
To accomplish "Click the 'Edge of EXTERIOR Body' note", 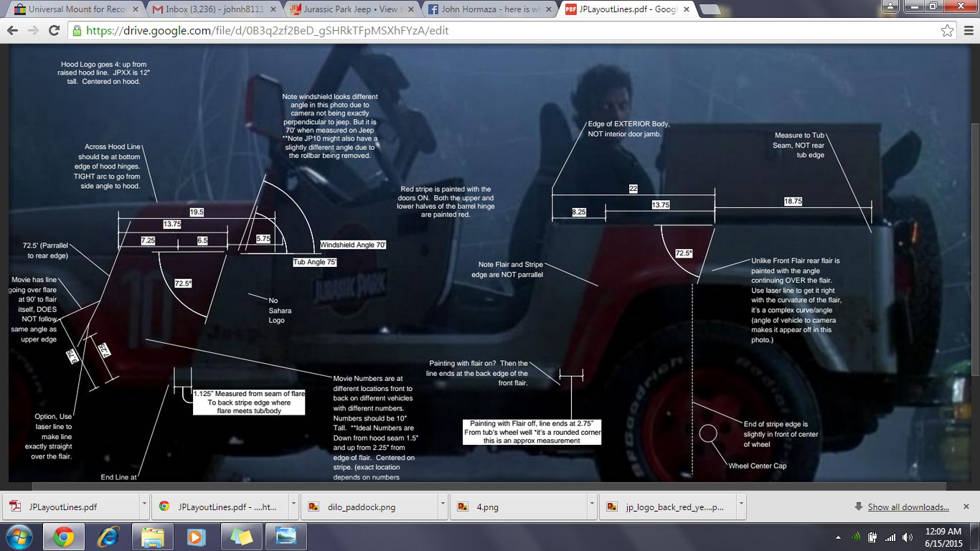I will pyautogui.click(x=628, y=129).
